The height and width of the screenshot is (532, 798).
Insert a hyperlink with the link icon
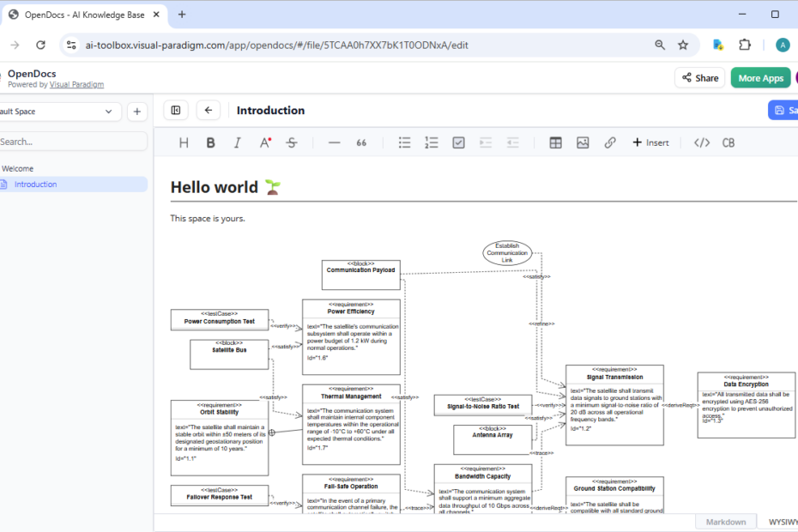(x=610, y=142)
